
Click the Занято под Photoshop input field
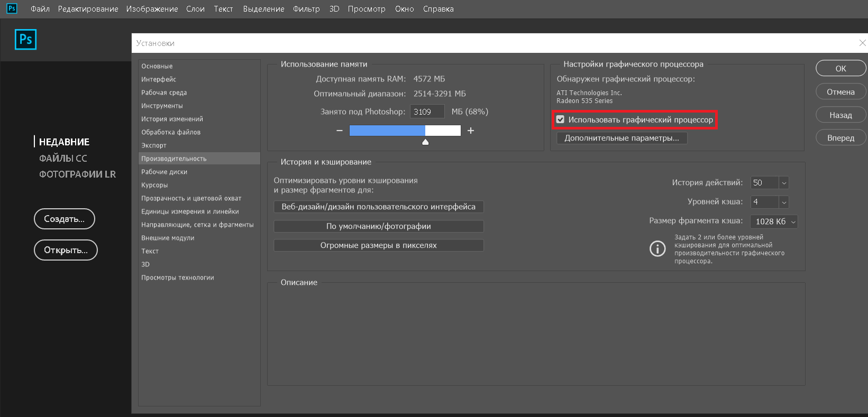427,112
